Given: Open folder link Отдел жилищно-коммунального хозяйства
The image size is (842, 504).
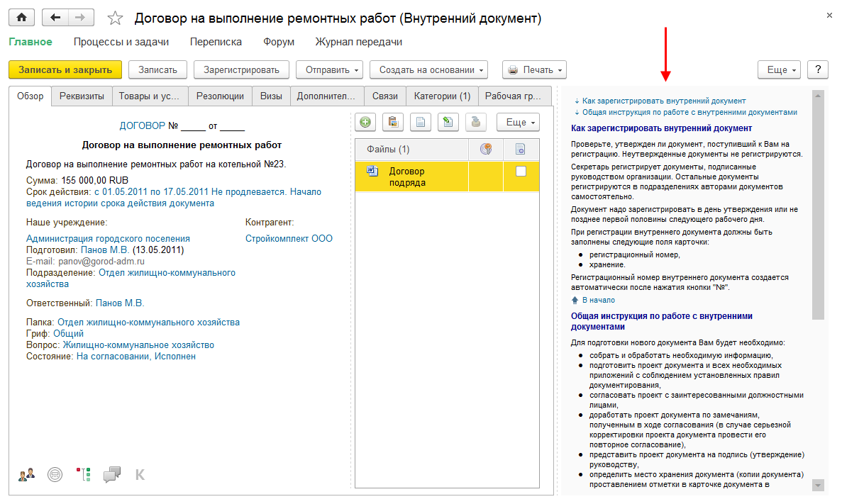Looking at the screenshot, I should coord(149,323).
